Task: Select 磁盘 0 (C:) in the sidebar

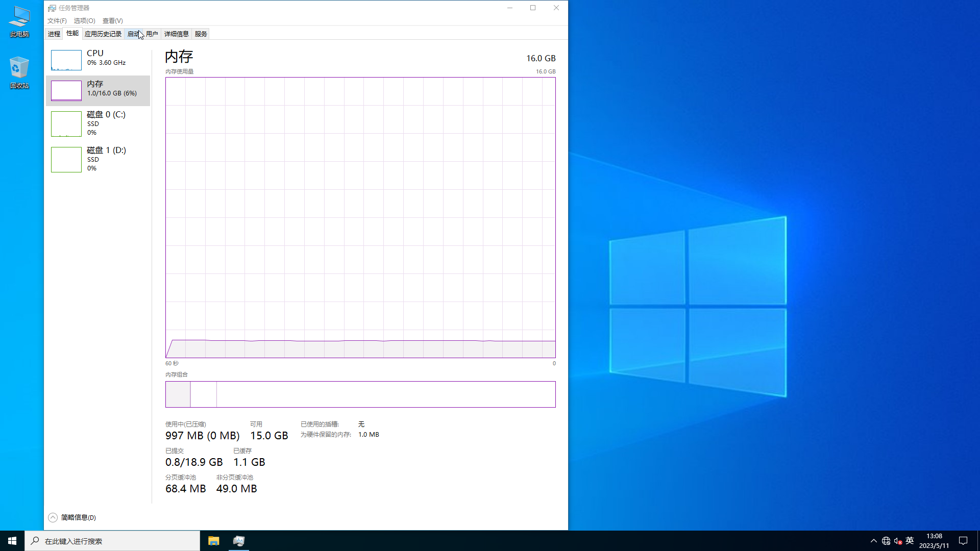Action: click(x=97, y=123)
